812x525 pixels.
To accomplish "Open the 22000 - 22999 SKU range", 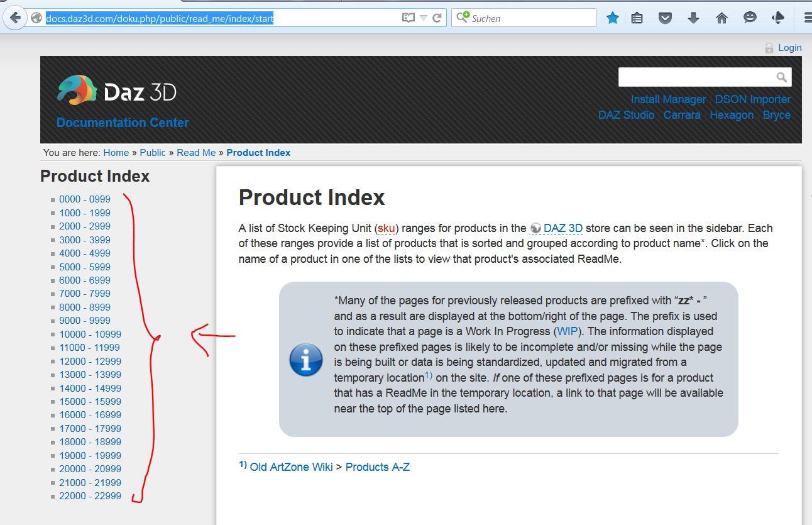I will 91,496.
